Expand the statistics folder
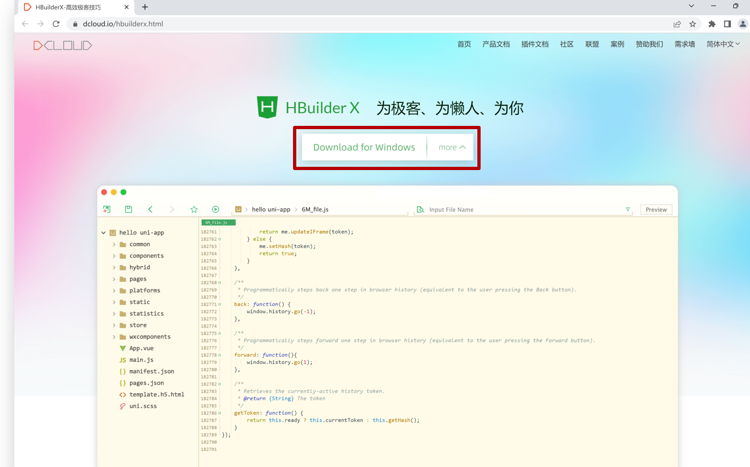Screen dimensions: 750x467 (114, 313)
